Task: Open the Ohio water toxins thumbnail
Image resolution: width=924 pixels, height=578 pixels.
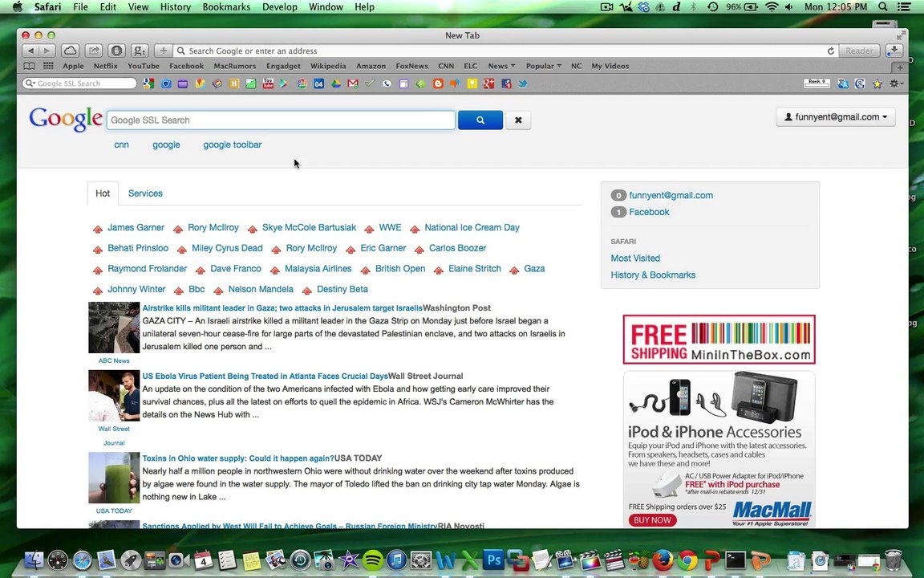Action: 115,478
